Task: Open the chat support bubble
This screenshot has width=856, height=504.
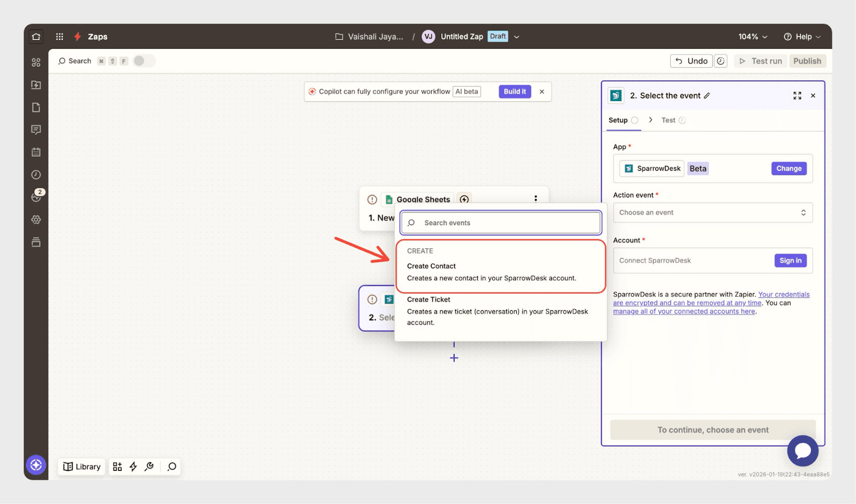Action: point(802,450)
